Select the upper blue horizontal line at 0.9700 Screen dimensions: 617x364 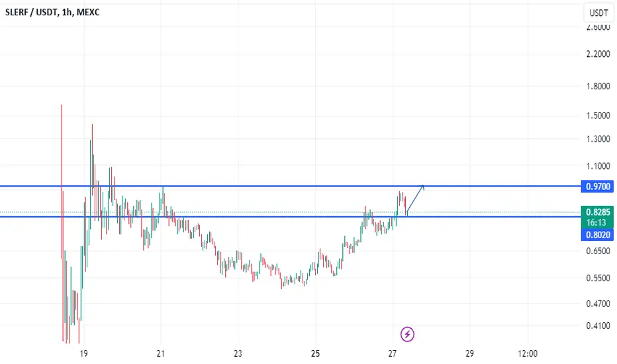tap(291, 186)
